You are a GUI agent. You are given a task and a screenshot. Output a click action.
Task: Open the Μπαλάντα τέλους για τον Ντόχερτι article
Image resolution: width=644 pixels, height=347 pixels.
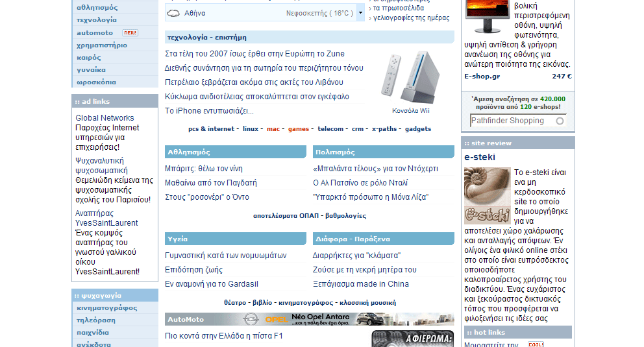[x=375, y=169]
